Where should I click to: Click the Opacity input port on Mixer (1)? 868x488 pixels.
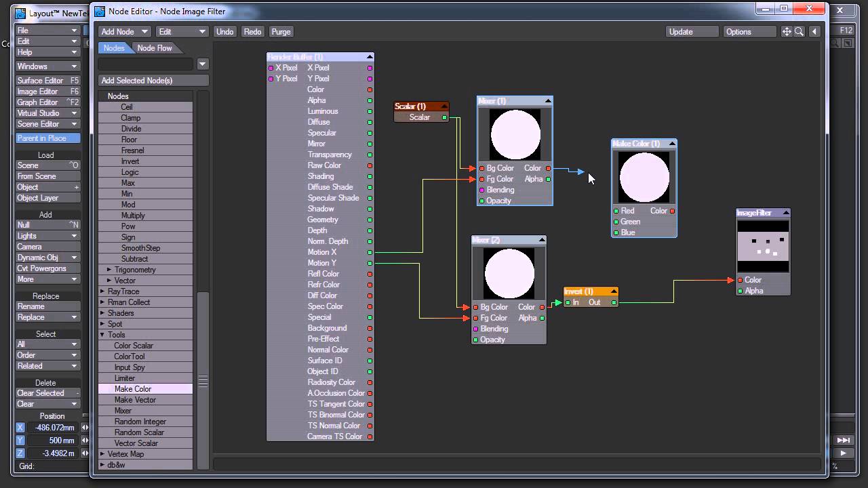tap(481, 201)
